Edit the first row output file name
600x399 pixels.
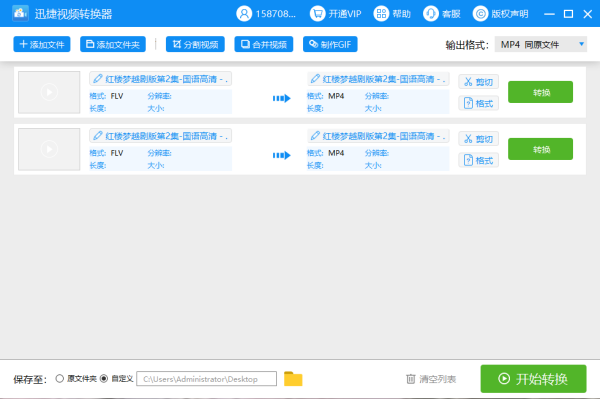(378, 79)
